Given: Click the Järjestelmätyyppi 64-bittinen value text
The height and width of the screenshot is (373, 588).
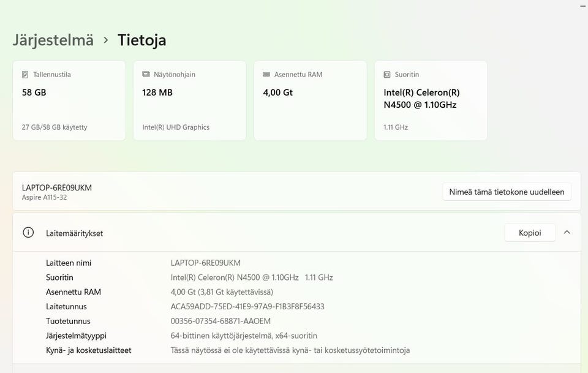Looking at the screenshot, I should (244, 336).
